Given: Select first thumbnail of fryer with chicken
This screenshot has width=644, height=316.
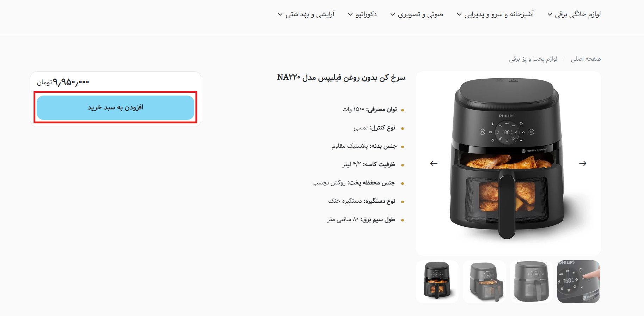Looking at the screenshot, I should [437, 281].
